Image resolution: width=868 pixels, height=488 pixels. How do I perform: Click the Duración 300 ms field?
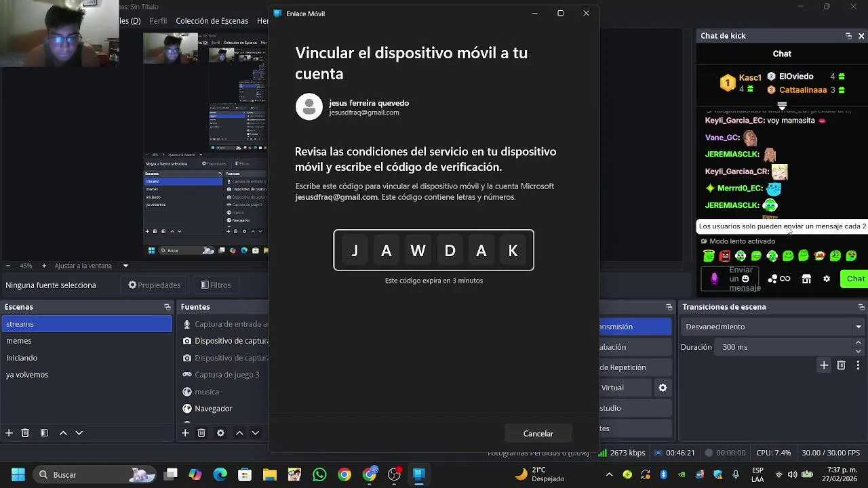tap(784, 347)
